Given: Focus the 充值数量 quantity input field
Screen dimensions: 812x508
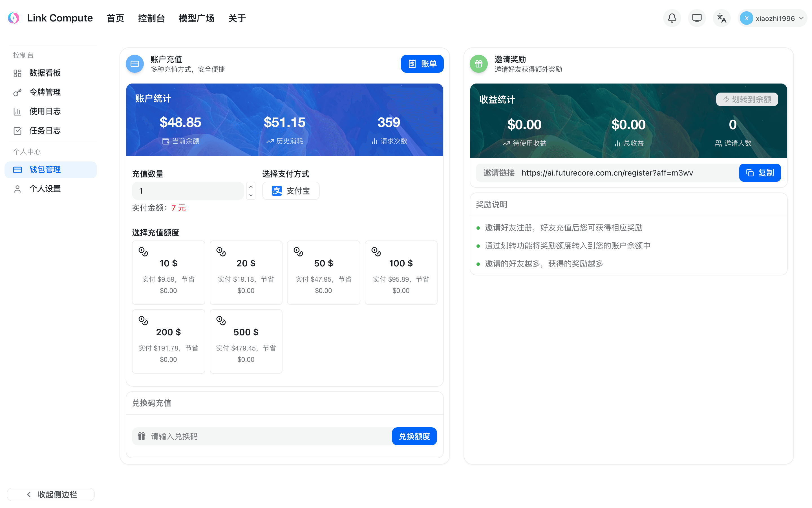Looking at the screenshot, I should pyautogui.click(x=188, y=191).
